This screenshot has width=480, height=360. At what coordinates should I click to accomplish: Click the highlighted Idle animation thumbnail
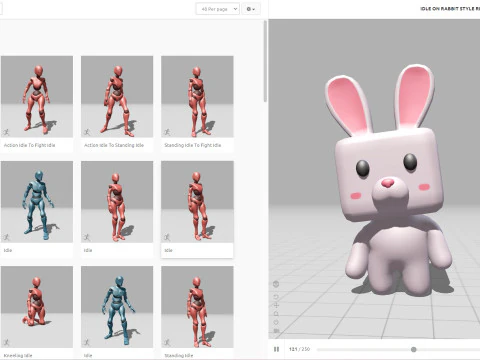(x=197, y=202)
